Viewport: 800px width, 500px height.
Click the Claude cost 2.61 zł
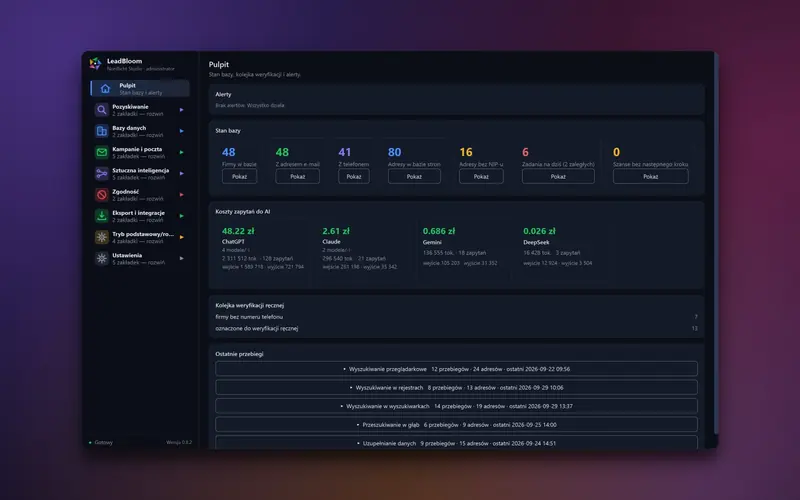click(336, 231)
